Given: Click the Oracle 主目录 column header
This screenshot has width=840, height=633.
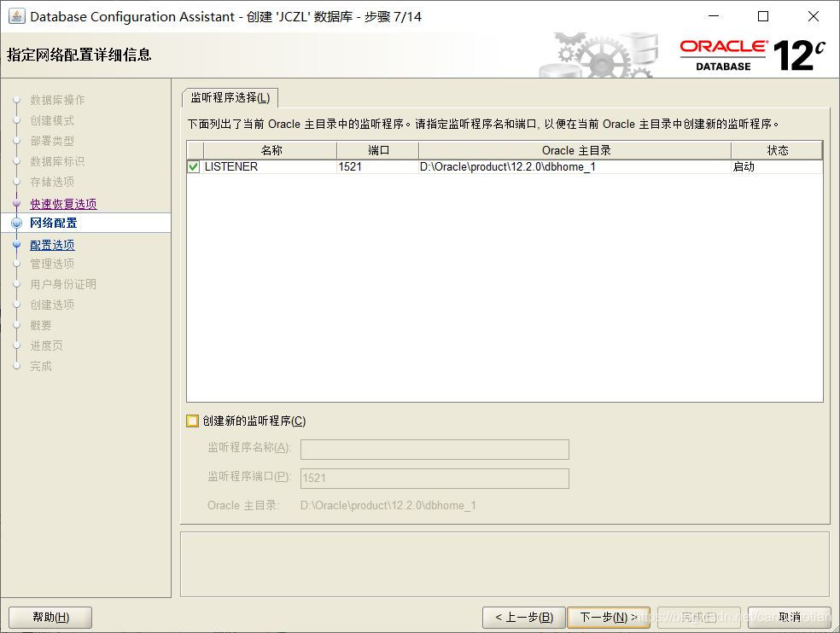Looking at the screenshot, I should (575, 150).
